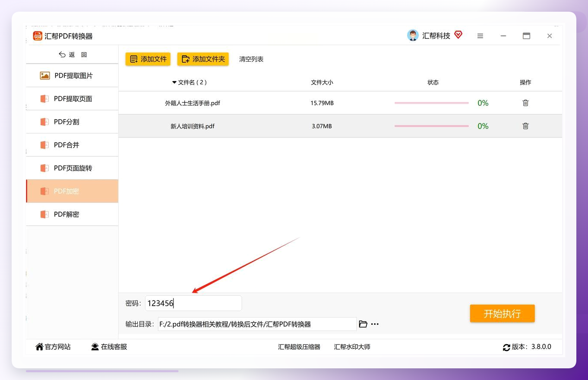
Task: Sort by 文件名 column header arrow
Action: pos(174,82)
